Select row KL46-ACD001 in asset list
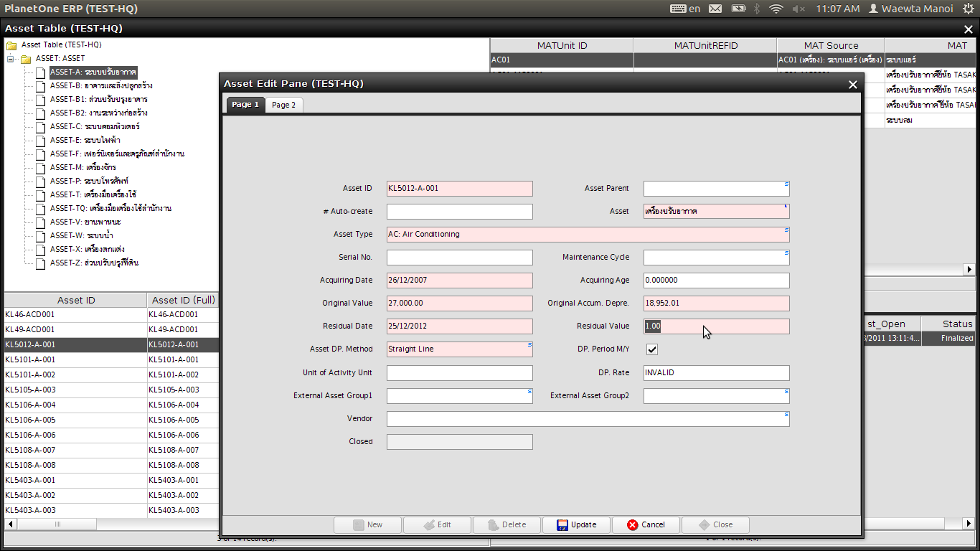Screen dimensions: 980x551 (111, 315)
